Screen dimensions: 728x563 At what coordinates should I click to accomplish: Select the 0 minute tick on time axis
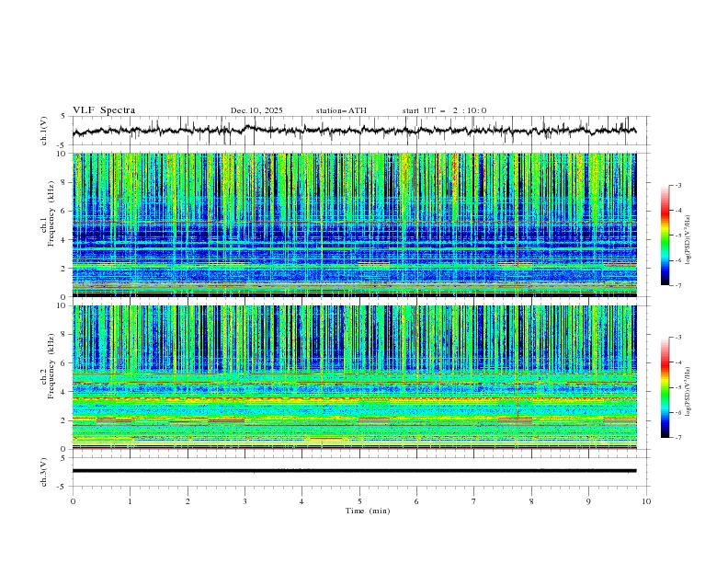(x=73, y=501)
